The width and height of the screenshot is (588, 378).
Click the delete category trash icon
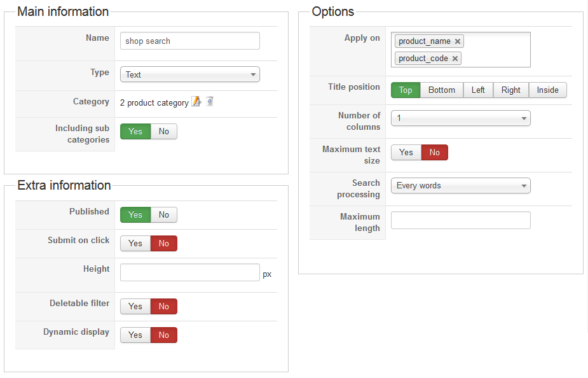[209, 101]
